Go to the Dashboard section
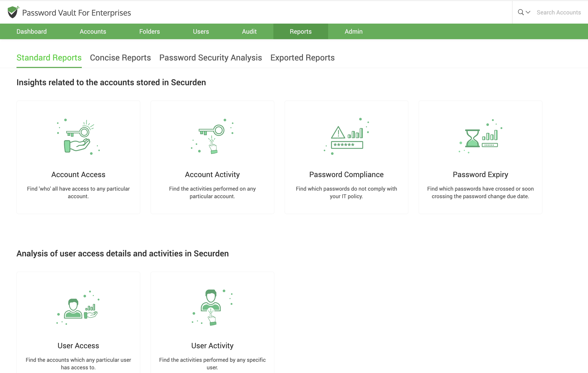This screenshot has width=588, height=373. click(31, 31)
